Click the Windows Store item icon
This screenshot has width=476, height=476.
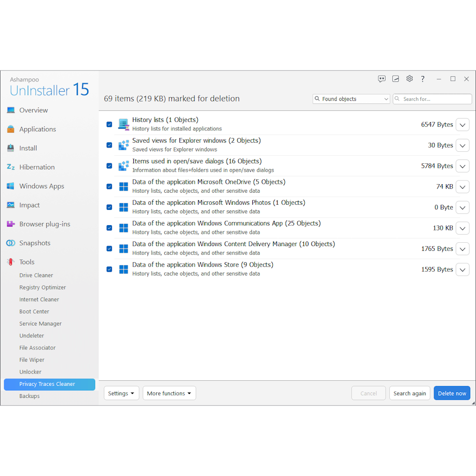(124, 269)
